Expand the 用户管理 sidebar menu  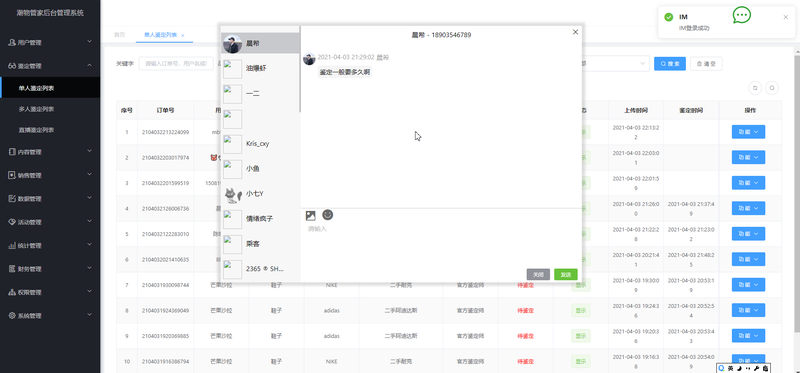tap(50, 42)
